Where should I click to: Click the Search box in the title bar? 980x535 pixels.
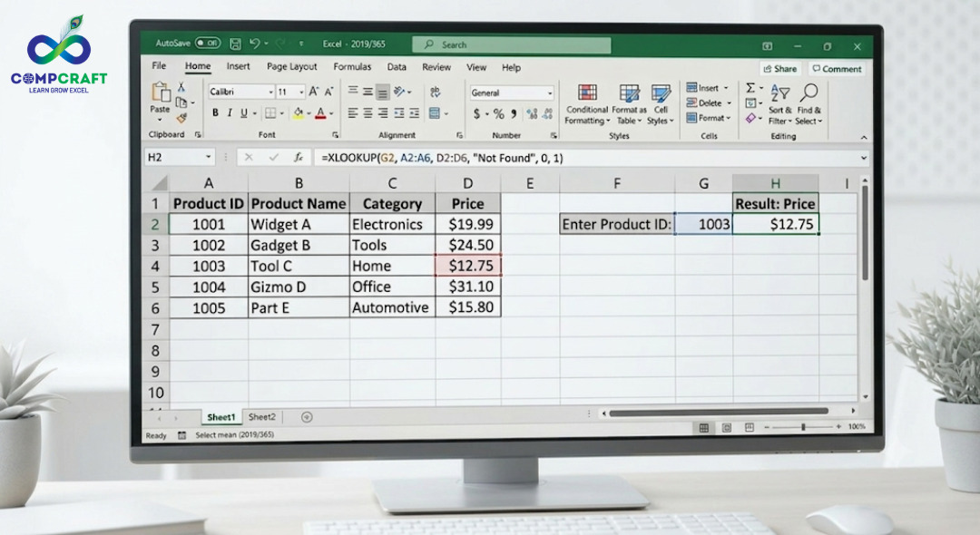(511, 45)
